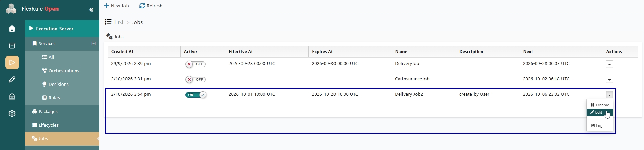Viewport: 644px width, 150px height.
Task: Click the Delivery Job2 name cell
Action: [409, 94]
